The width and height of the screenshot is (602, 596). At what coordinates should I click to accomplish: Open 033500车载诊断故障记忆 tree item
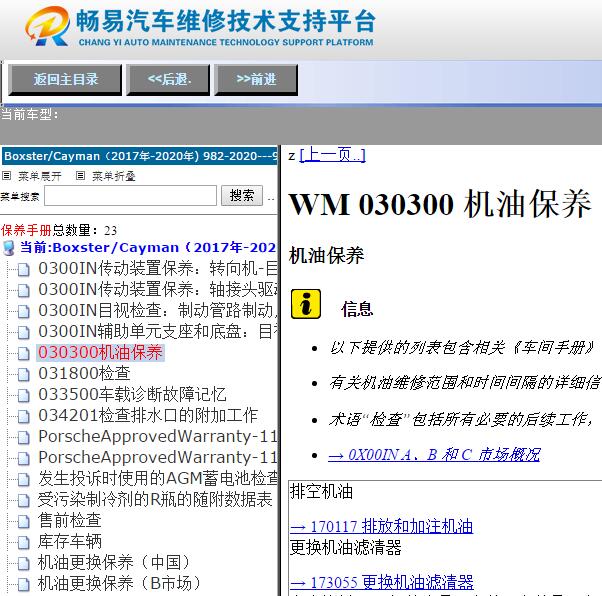[x=132, y=394]
